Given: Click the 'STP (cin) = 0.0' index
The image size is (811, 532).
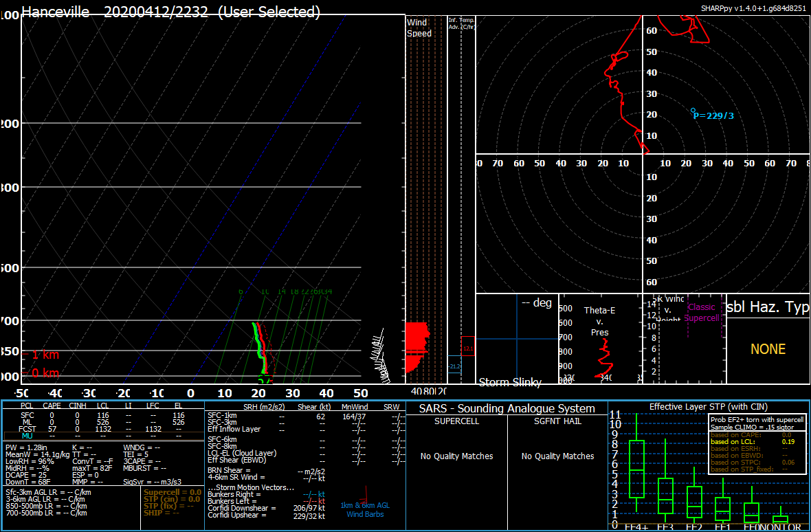Looking at the screenshot, I should pos(172,499).
